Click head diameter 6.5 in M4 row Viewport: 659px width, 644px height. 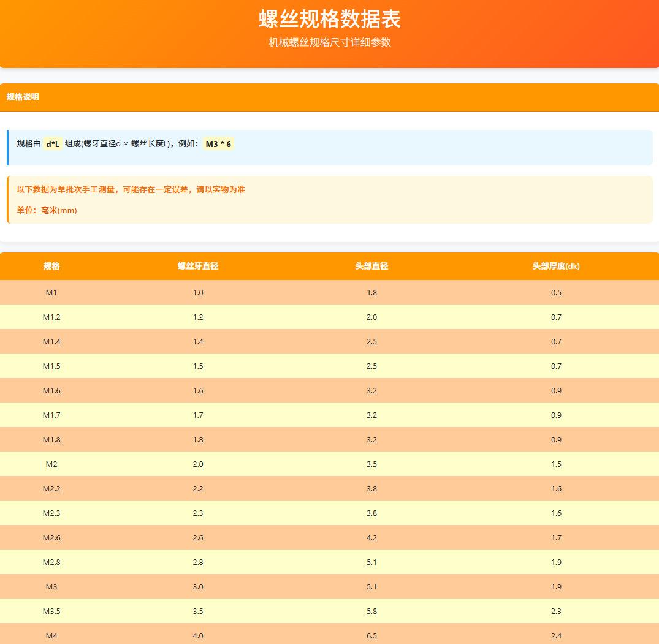click(371, 635)
